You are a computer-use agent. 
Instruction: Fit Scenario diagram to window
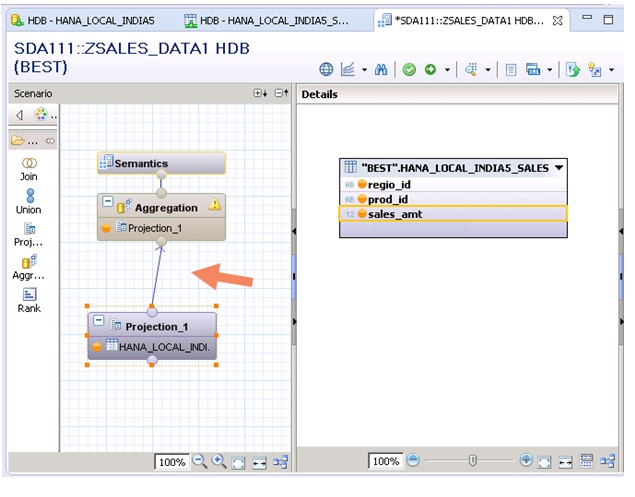pyautogui.click(x=239, y=462)
